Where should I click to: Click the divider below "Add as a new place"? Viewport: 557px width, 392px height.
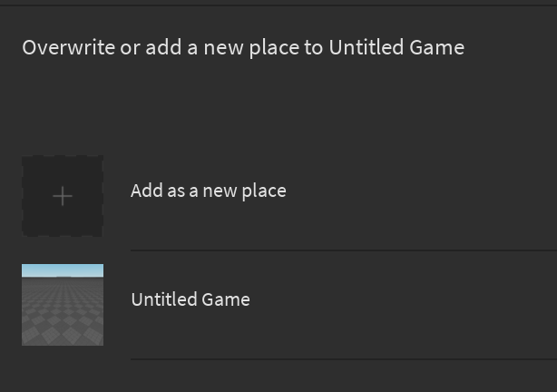click(x=343, y=250)
